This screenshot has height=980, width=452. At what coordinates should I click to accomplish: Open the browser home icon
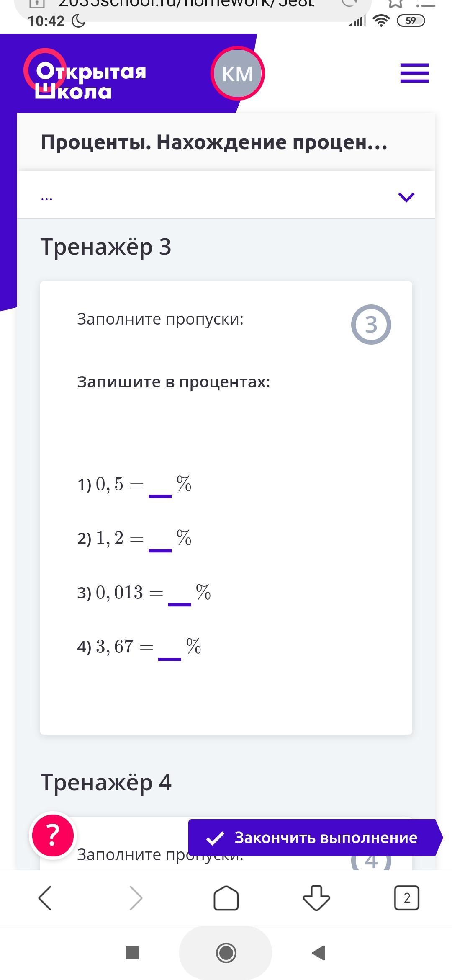pyautogui.click(x=226, y=897)
